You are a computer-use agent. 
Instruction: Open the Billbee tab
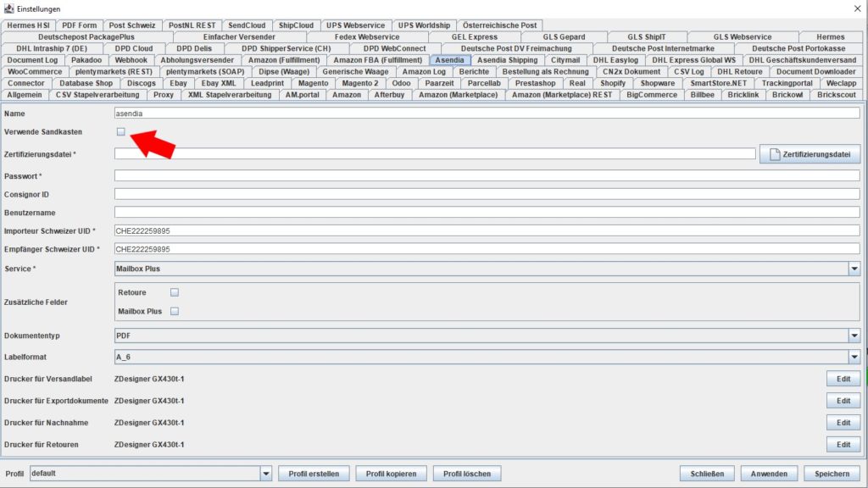[x=703, y=95]
